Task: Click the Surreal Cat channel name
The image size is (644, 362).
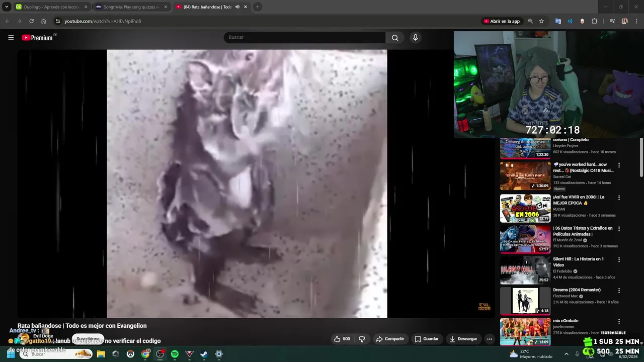Action: (562, 176)
